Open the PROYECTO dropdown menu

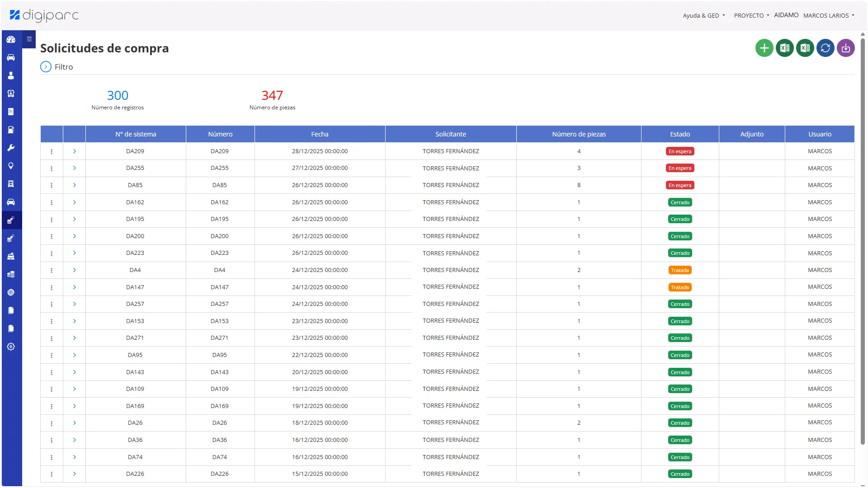(751, 15)
